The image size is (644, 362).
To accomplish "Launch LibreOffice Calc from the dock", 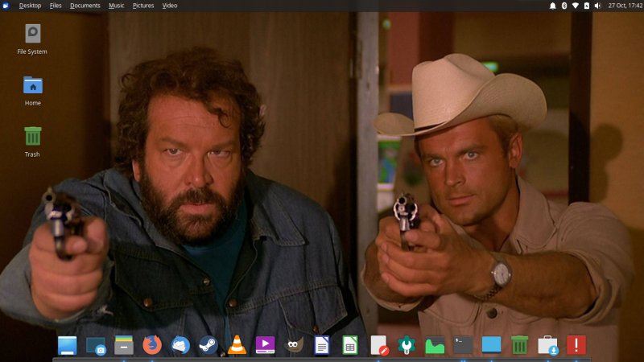I will pyautogui.click(x=350, y=345).
